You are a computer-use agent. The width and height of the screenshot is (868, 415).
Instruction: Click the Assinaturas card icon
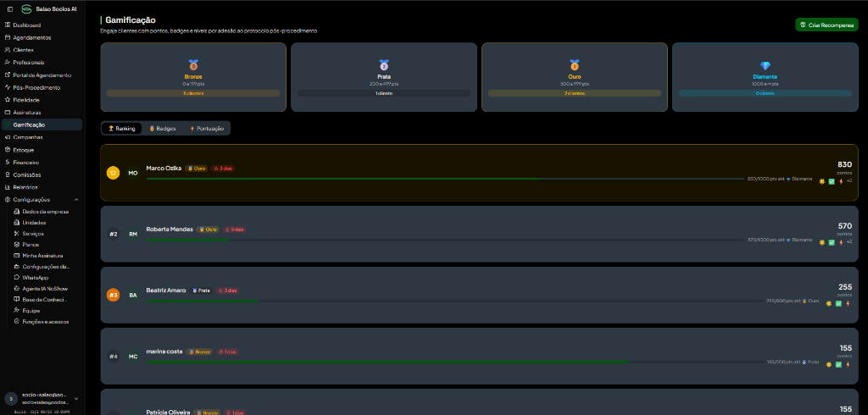pyautogui.click(x=7, y=113)
